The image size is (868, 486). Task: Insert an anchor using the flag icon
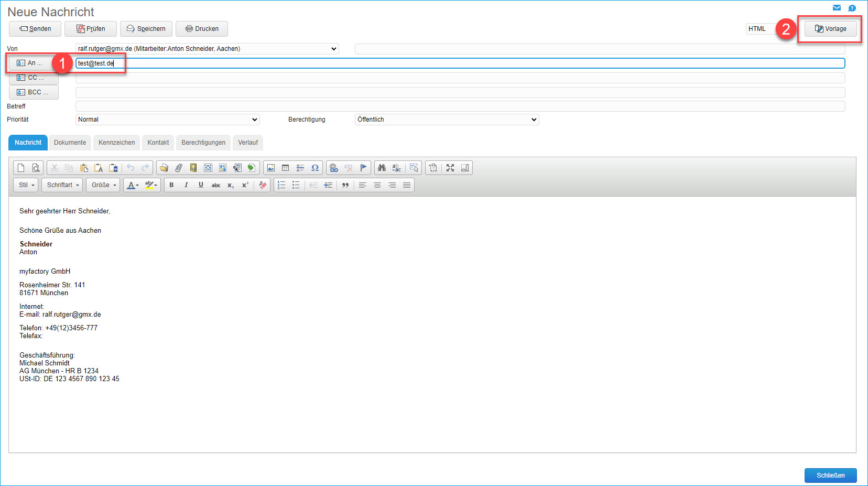[363, 168]
